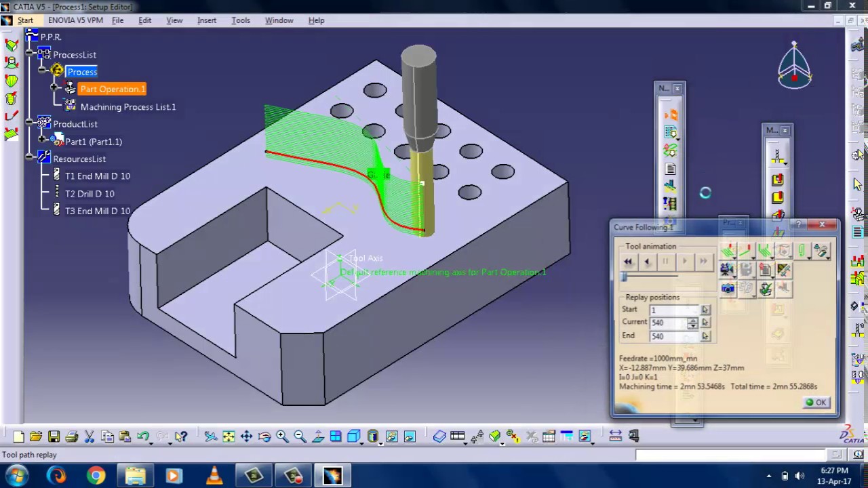Select the Rotate view tool
This screenshot has width=868, height=488.
(264, 436)
